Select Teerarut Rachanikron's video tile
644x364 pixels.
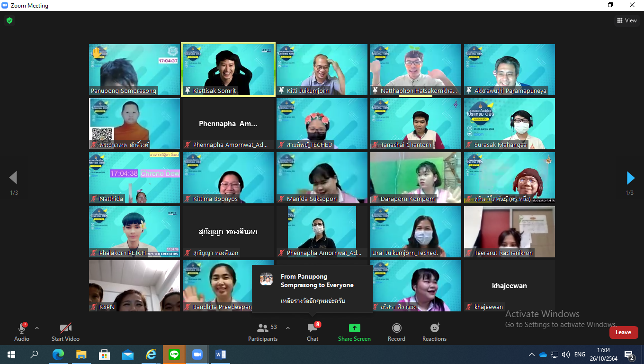[510, 232]
